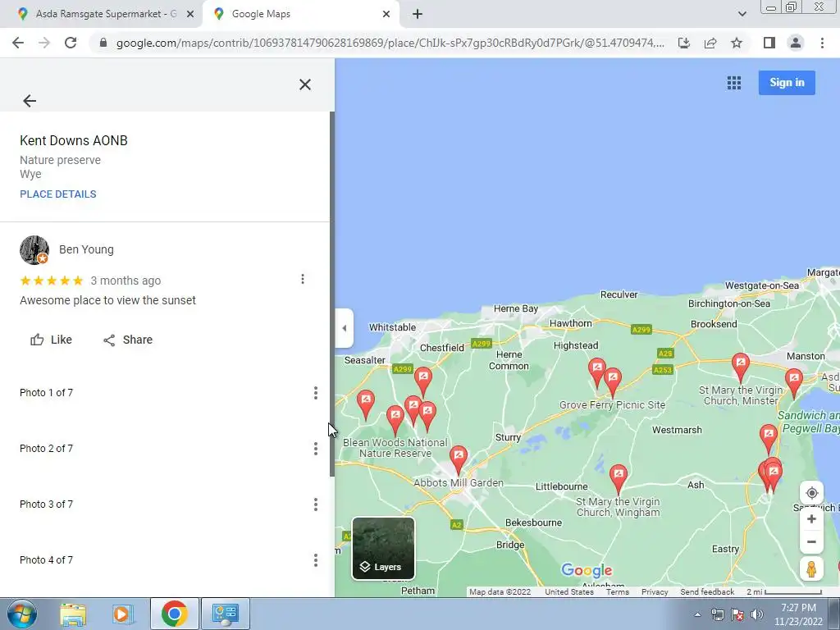Image resolution: width=840 pixels, height=630 pixels.
Task: Click the volume speaker tray icon
Action: [x=756, y=614]
